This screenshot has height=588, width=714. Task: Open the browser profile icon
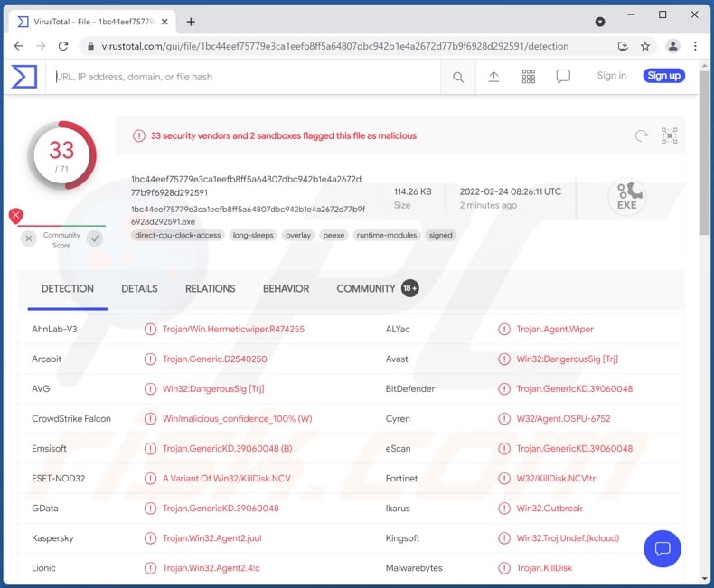672,46
